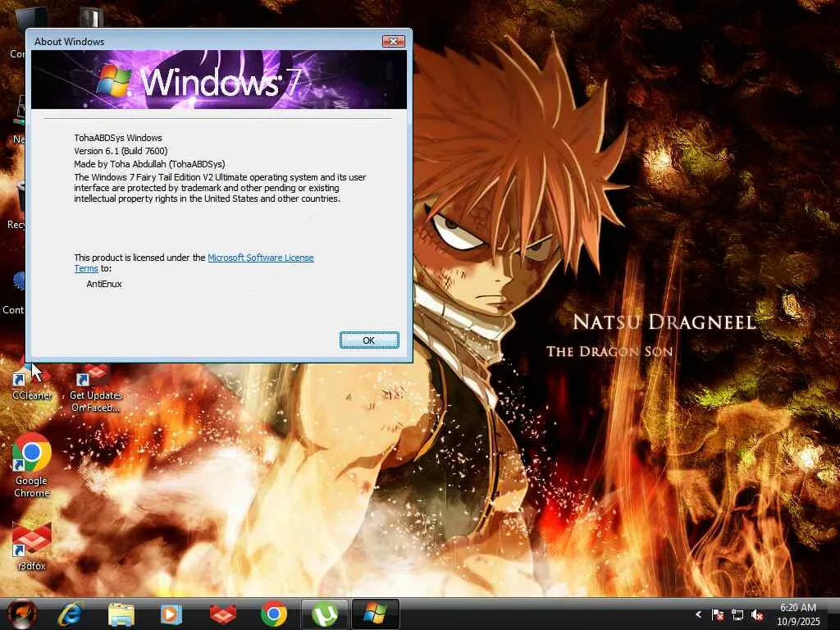Switch to the uTorrent taskbar button
840x630 pixels.
(325, 614)
